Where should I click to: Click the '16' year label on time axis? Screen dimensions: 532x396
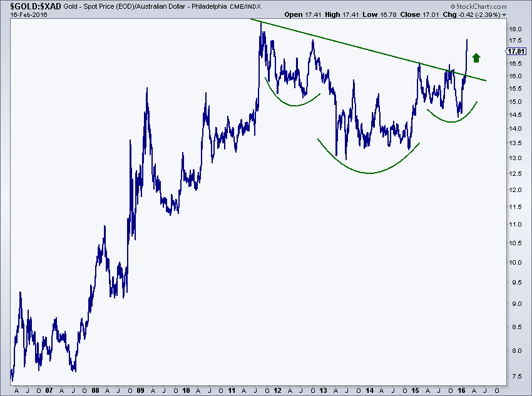click(x=461, y=390)
